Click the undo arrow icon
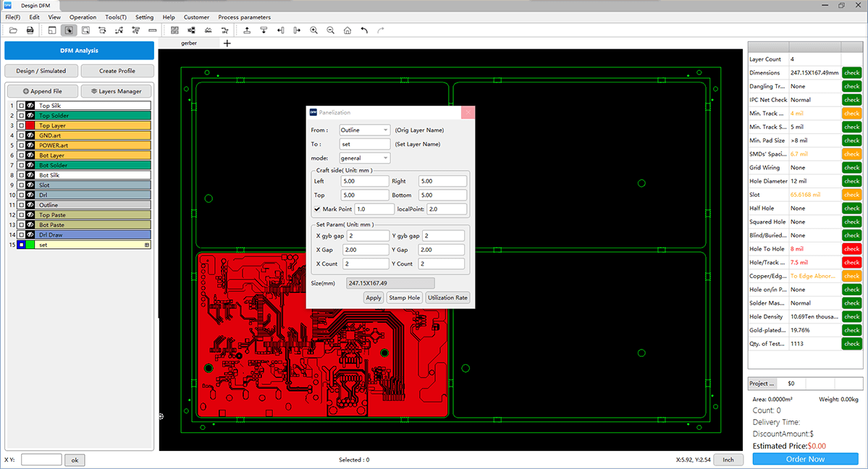Screen dimensions: 868x469 pos(364,30)
